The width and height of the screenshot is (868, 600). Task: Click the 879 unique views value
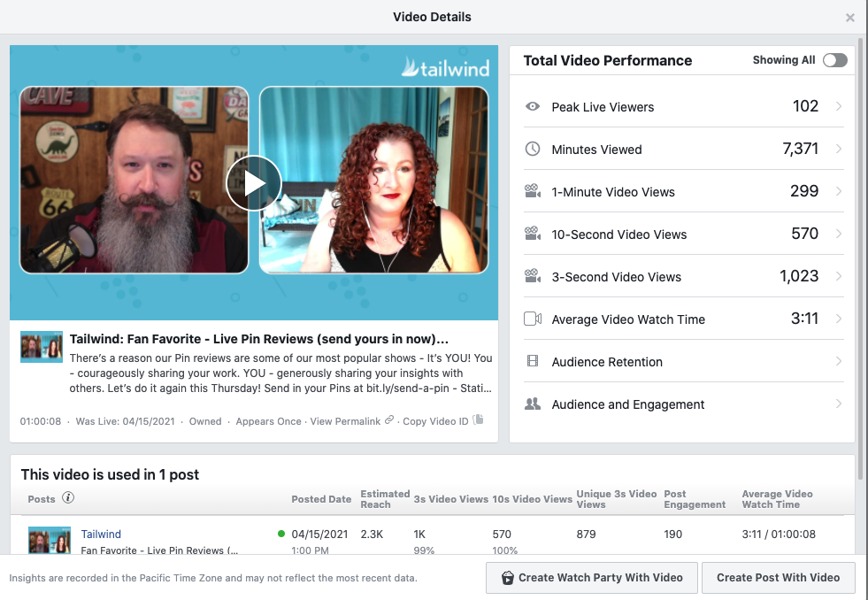[586, 535]
